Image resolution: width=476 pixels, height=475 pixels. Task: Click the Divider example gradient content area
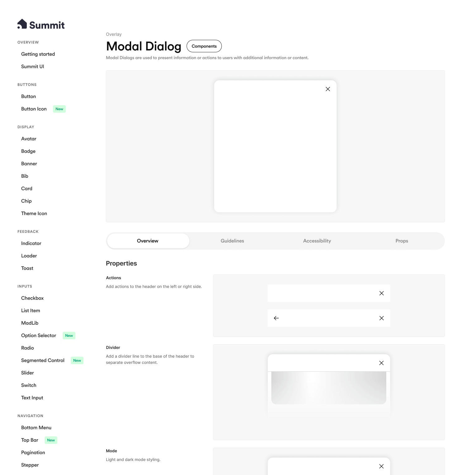(x=329, y=388)
